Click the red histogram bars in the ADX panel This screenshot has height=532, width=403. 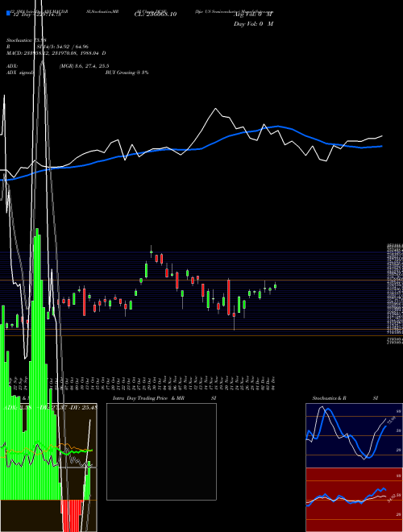tap(72, 516)
